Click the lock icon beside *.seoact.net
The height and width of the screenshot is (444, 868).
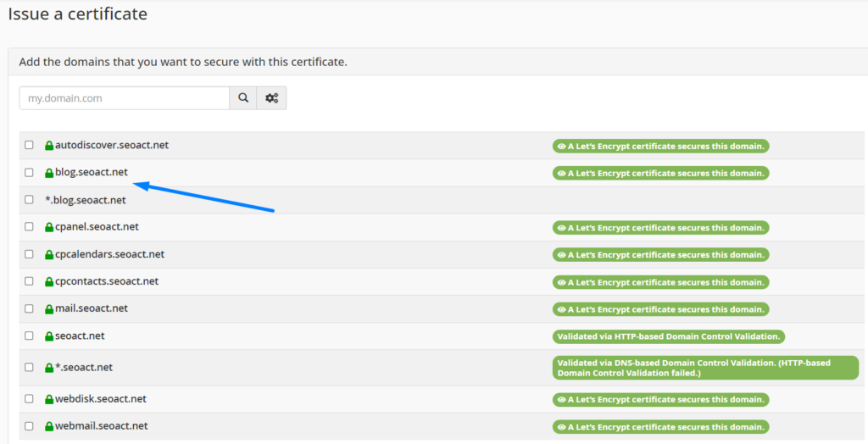pos(49,368)
